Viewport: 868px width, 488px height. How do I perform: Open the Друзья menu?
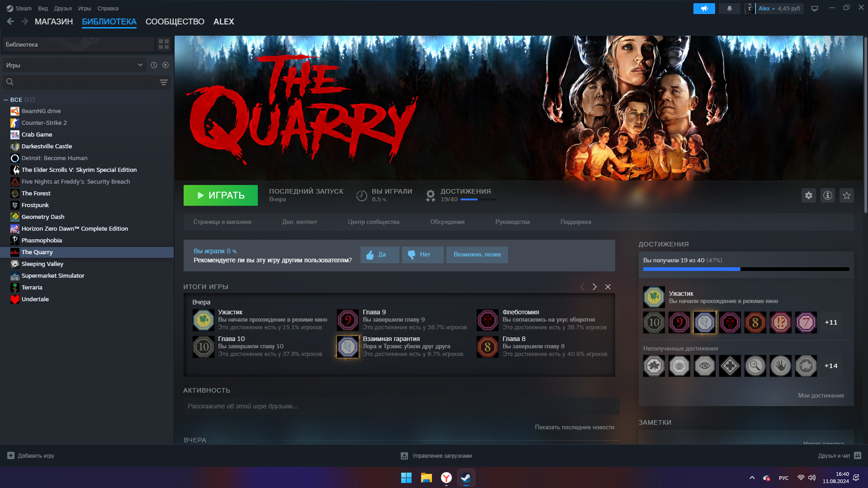tap(63, 8)
